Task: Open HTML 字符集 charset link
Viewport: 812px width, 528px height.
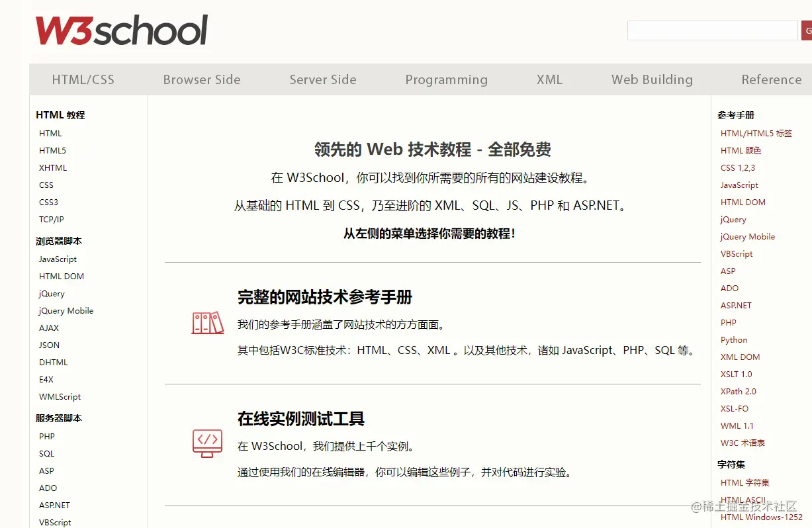Action: tap(745, 482)
